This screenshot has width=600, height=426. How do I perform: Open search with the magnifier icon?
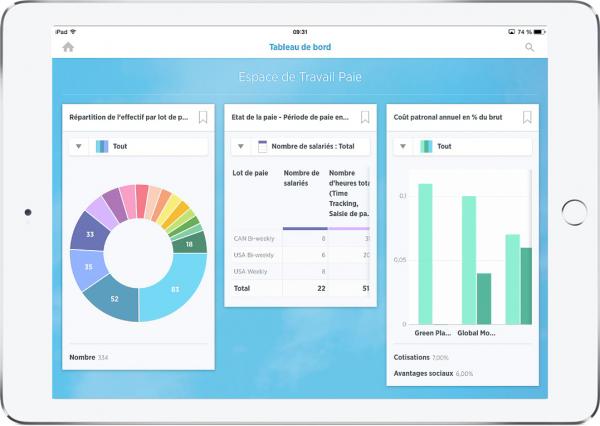[529, 47]
